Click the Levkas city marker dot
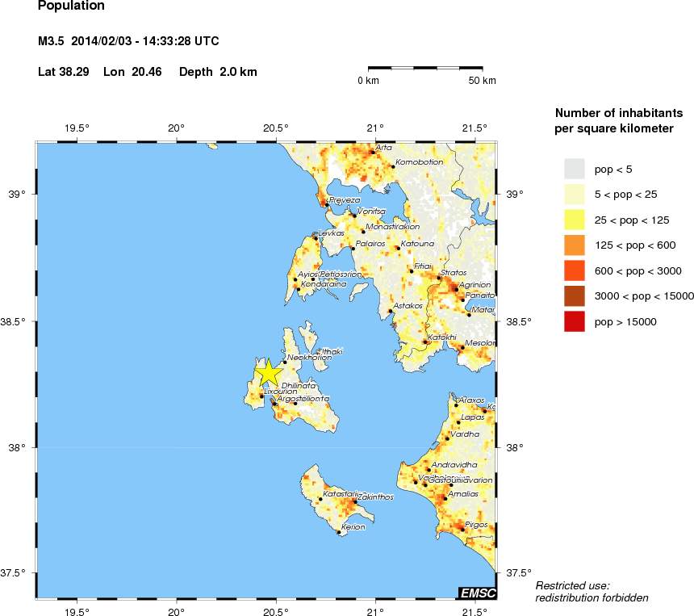 click(x=316, y=238)
